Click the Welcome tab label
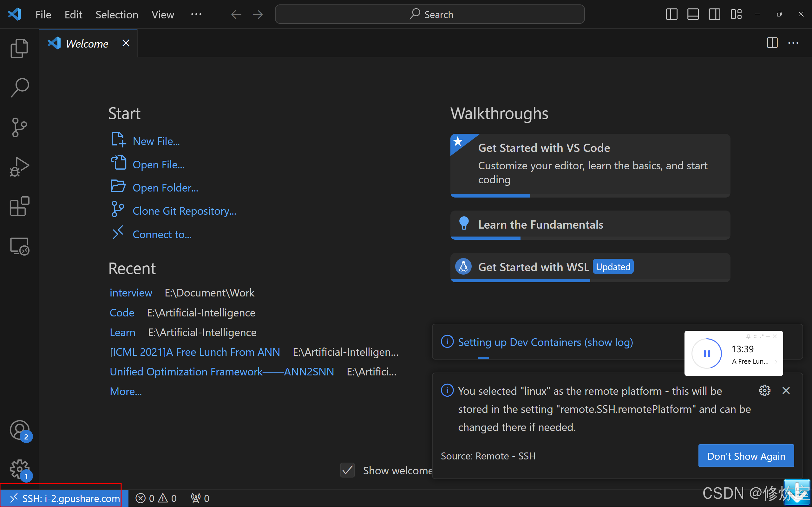Image resolution: width=812 pixels, height=507 pixels. (x=87, y=43)
